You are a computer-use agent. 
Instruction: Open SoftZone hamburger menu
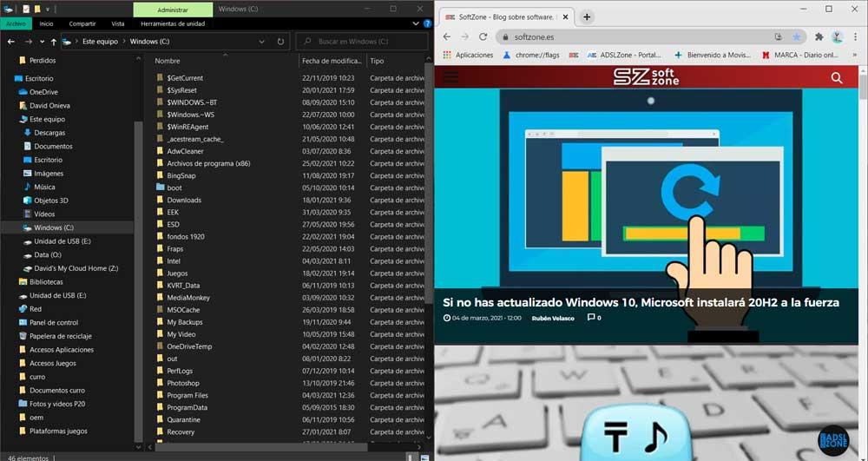point(450,77)
